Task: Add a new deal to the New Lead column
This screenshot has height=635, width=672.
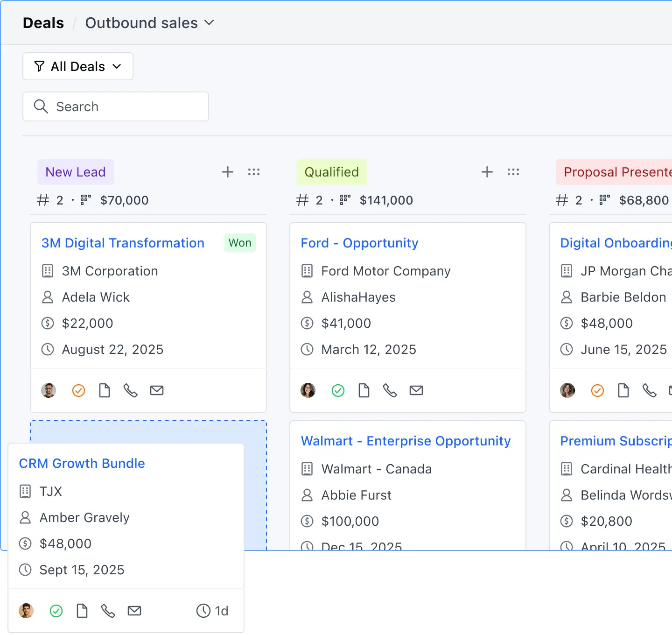Action: pyautogui.click(x=228, y=172)
